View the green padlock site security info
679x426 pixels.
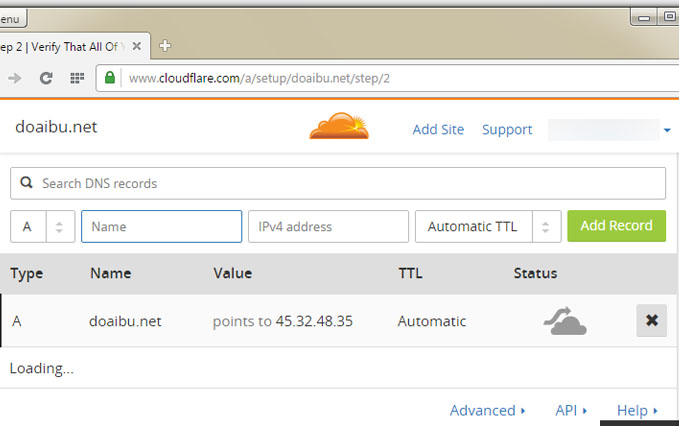110,77
